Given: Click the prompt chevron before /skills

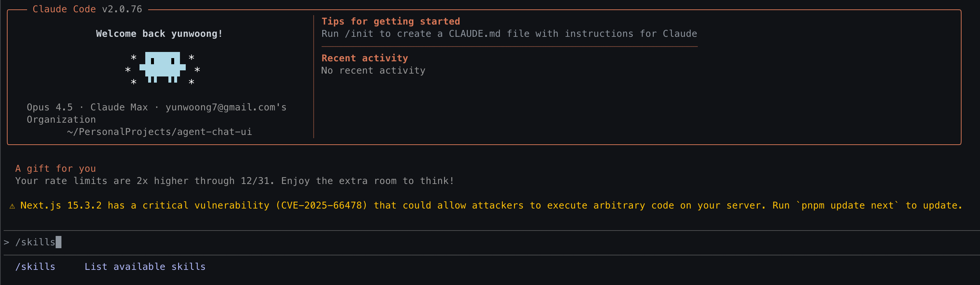Looking at the screenshot, I should 7,242.
